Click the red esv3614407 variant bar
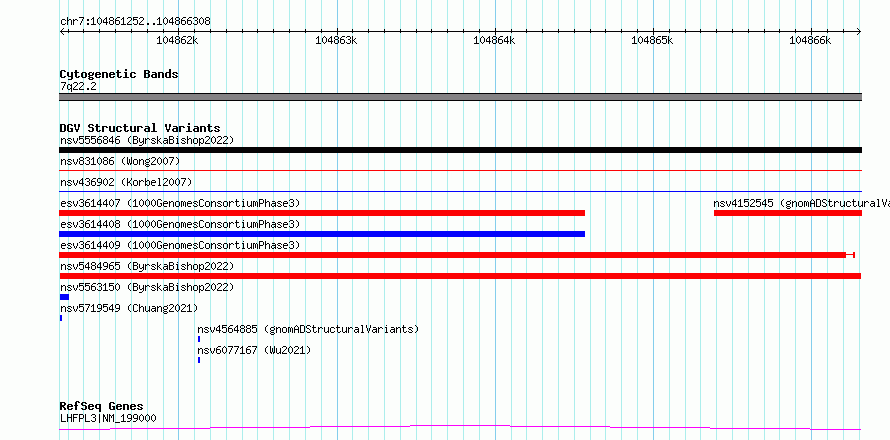Screen dimensions: 890x440 [322, 213]
